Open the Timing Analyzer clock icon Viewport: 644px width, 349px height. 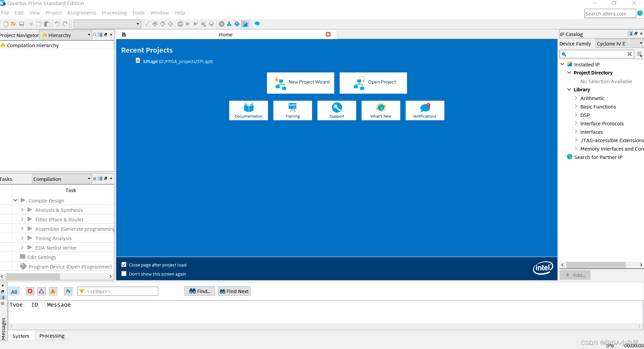222,24
